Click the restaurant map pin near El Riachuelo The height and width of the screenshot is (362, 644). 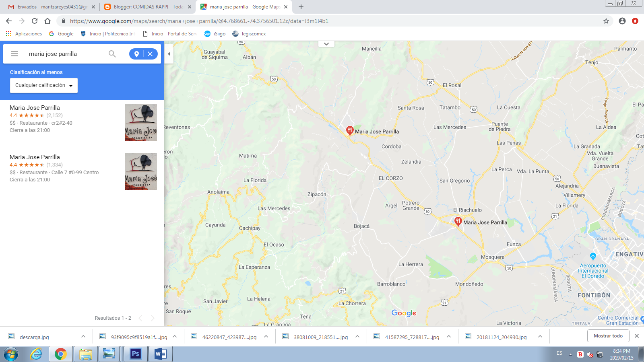click(458, 222)
